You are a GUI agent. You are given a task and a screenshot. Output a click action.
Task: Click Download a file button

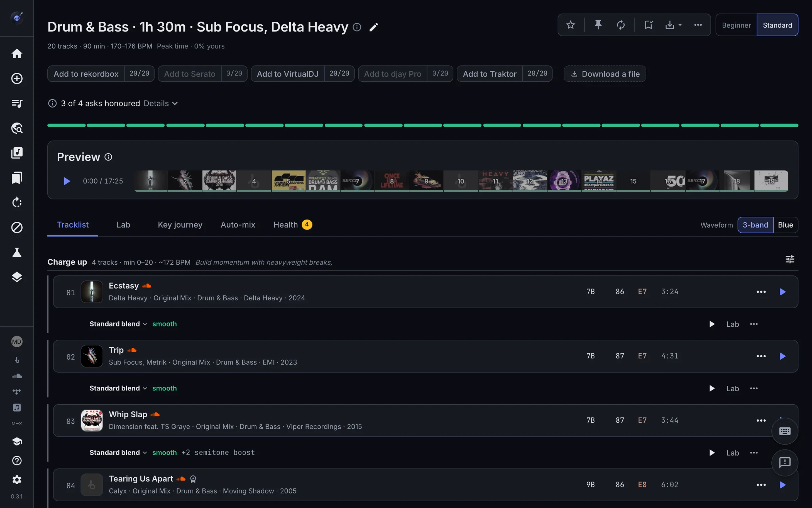pyautogui.click(x=605, y=74)
